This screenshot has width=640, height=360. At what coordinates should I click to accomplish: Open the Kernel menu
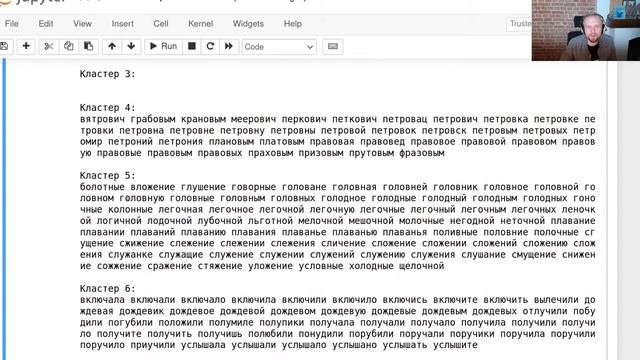200,24
